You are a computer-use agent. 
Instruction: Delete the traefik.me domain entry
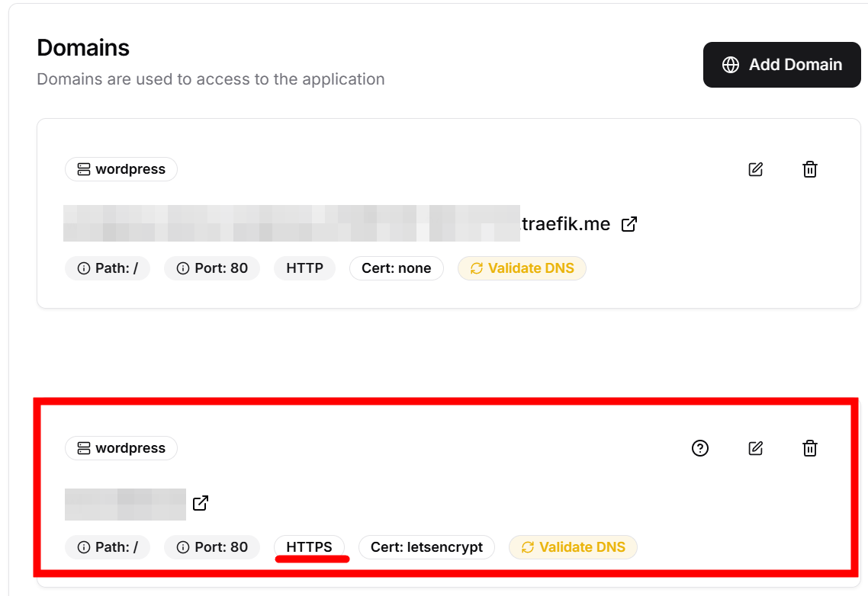pos(810,169)
